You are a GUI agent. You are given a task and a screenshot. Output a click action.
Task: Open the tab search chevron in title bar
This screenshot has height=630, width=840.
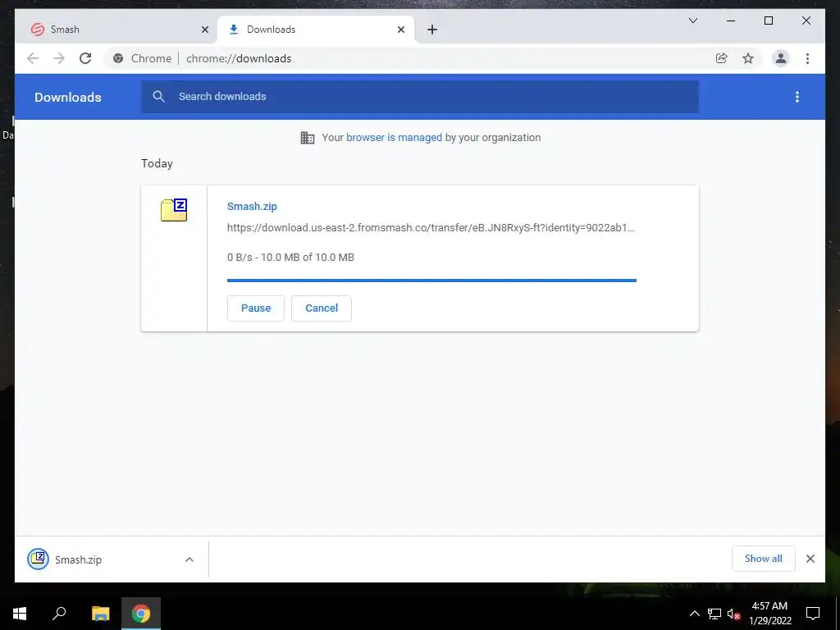click(x=692, y=21)
